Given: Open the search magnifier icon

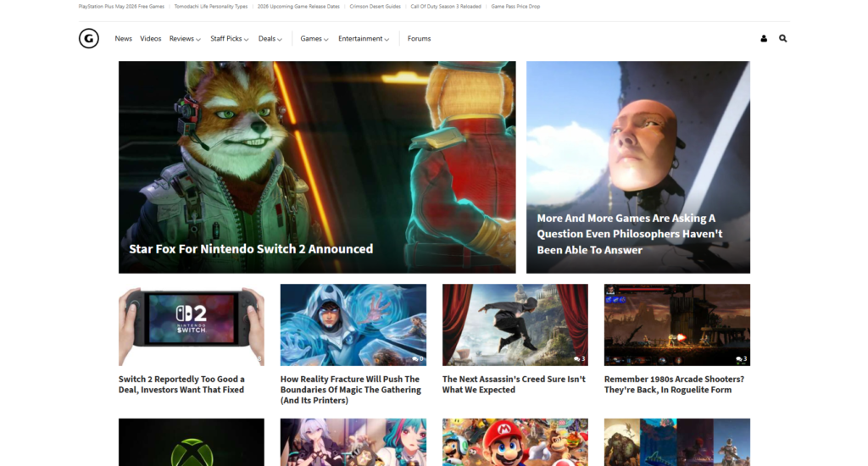Looking at the screenshot, I should (782, 38).
